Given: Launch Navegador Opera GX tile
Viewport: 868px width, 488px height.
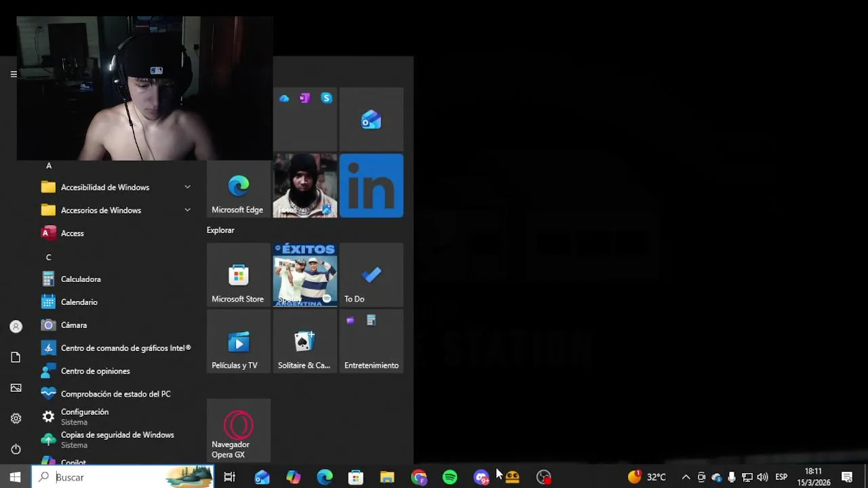Looking at the screenshot, I should tap(238, 430).
